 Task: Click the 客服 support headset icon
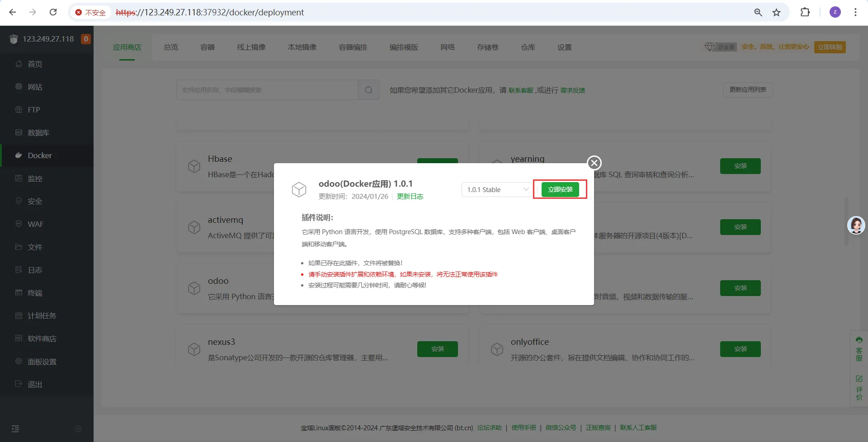pyautogui.click(x=859, y=340)
